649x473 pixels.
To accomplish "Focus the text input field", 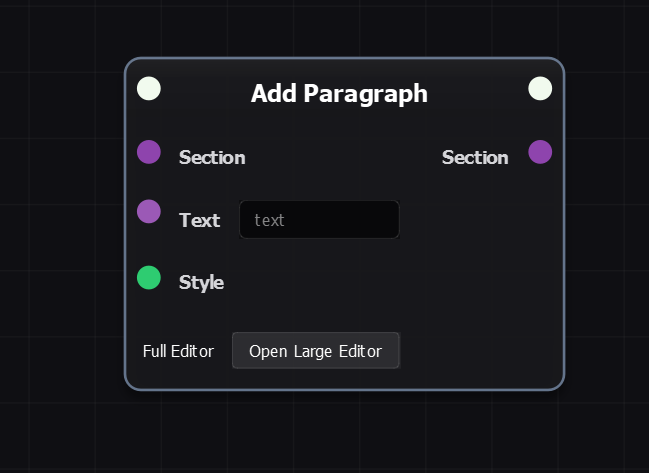I will [x=319, y=220].
